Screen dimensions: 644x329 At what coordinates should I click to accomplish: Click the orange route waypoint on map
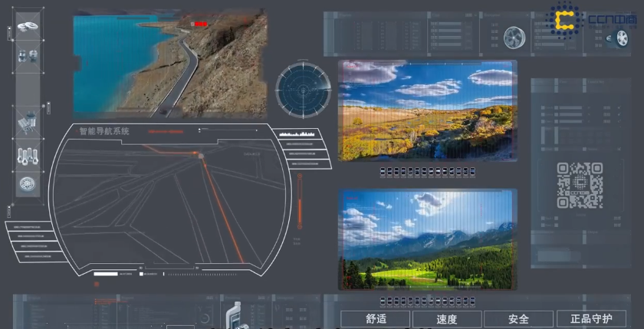[201, 156]
